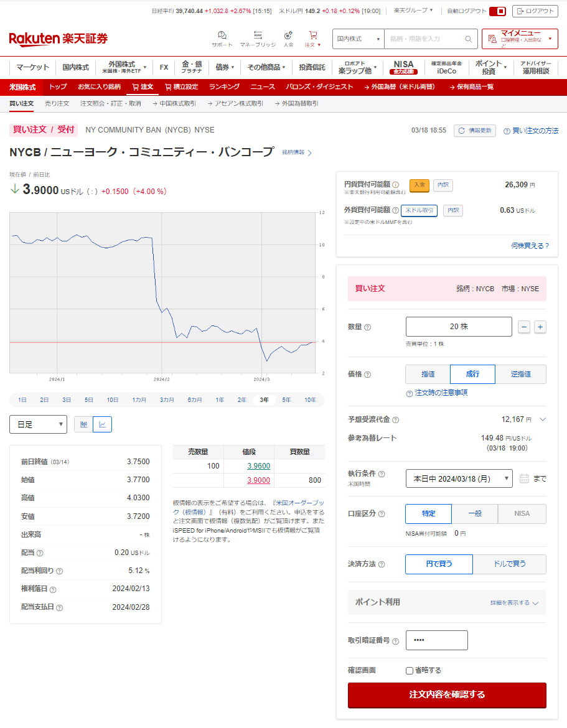
Task: Open the マネーブリッジ icon
Action: click(258, 35)
